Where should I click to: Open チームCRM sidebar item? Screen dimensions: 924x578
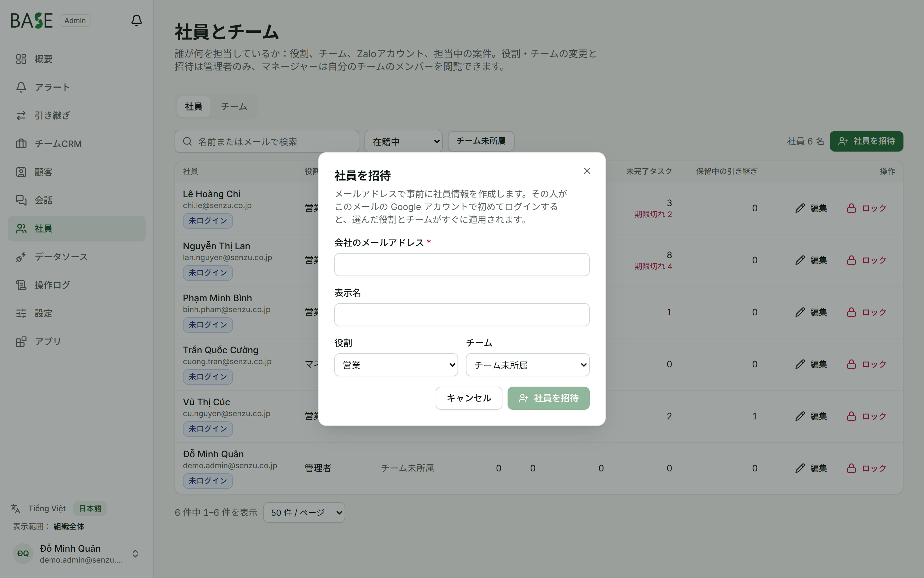pyautogui.click(x=76, y=144)
